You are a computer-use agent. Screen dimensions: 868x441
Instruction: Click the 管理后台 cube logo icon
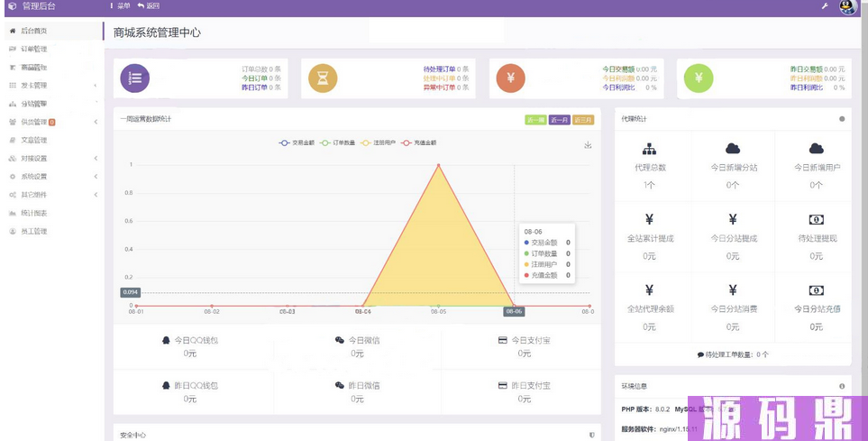point(13,6)
